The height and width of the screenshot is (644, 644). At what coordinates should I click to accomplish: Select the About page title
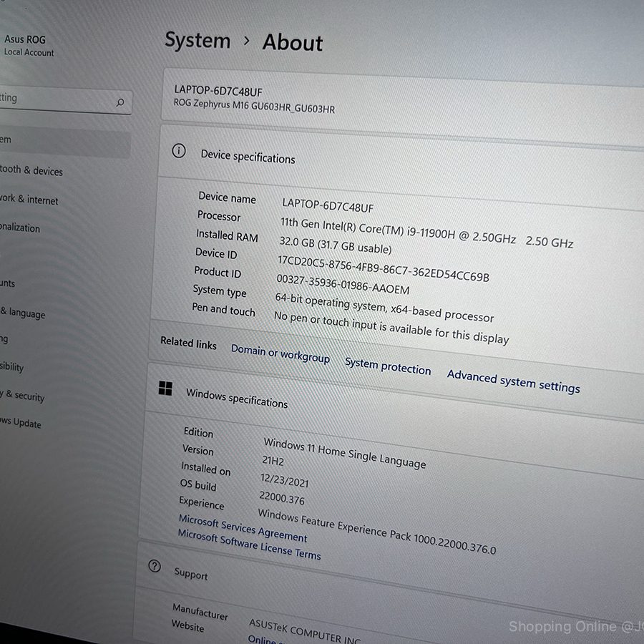[x=293, y=42]
